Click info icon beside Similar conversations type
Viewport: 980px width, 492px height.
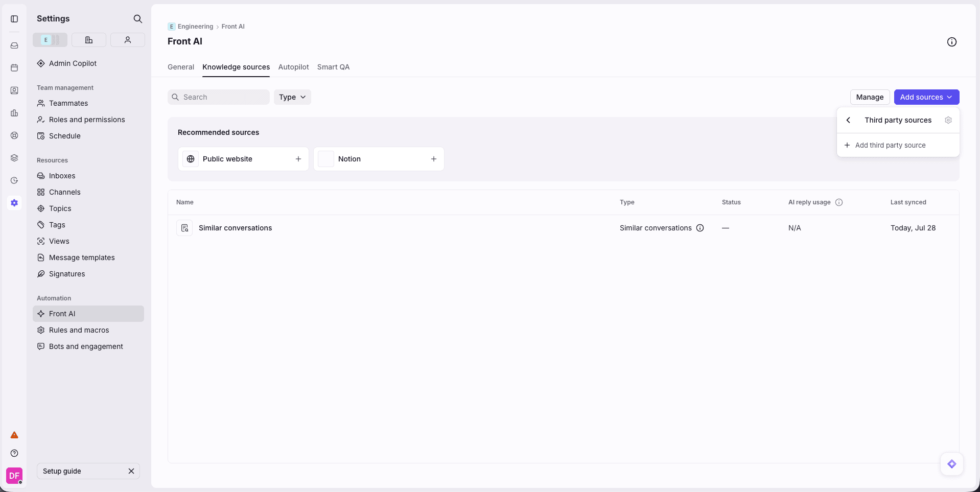[x=700, y=228]
